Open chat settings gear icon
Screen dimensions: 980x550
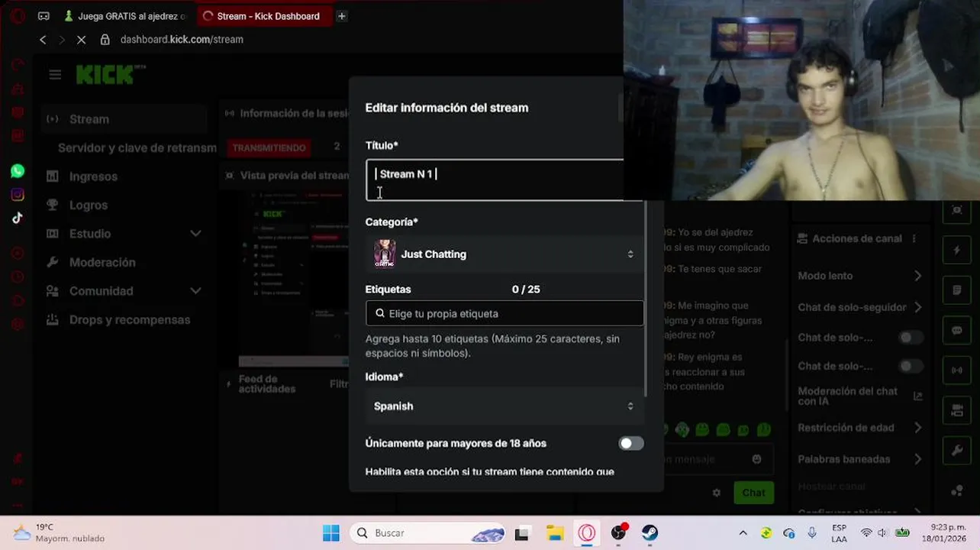(x=716, y=493)
